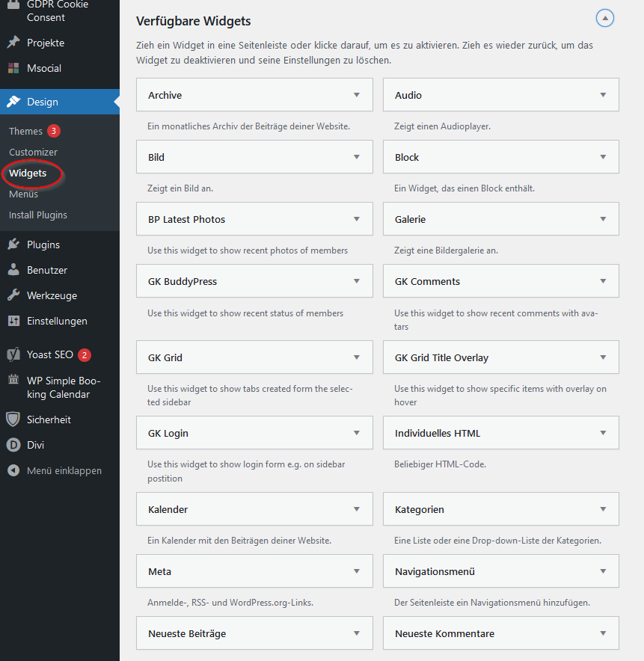Select the Kalender widget box
The height and width of the screenshot is (661, 644).
click(x=168, y=509)
